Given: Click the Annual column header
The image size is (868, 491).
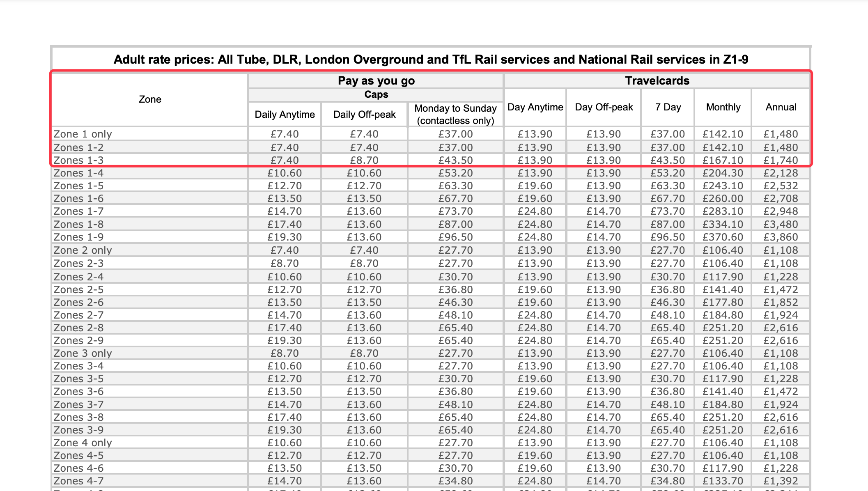Looking at the screenshot, I should [781, 107].
